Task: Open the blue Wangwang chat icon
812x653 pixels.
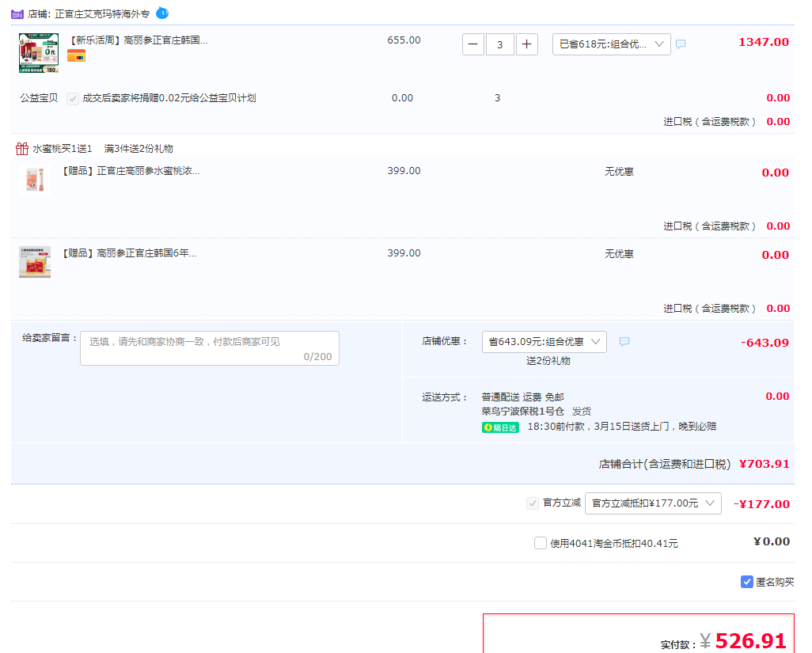Action: point(162,13)
